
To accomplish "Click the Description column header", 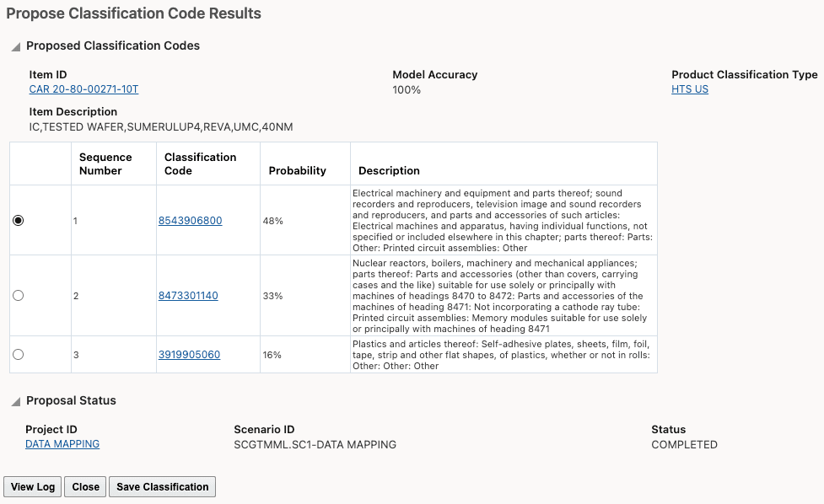I will 504,164.
